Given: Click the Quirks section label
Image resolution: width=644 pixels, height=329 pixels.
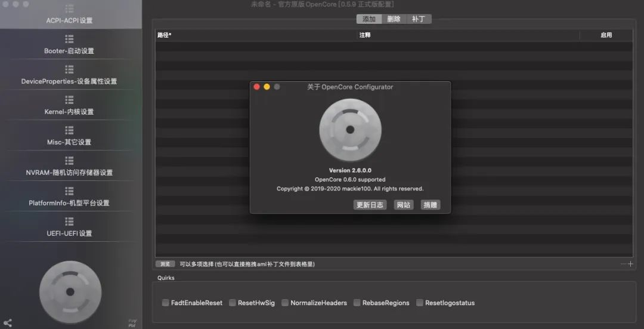Looking at the screenshot, I should (166, 278).
